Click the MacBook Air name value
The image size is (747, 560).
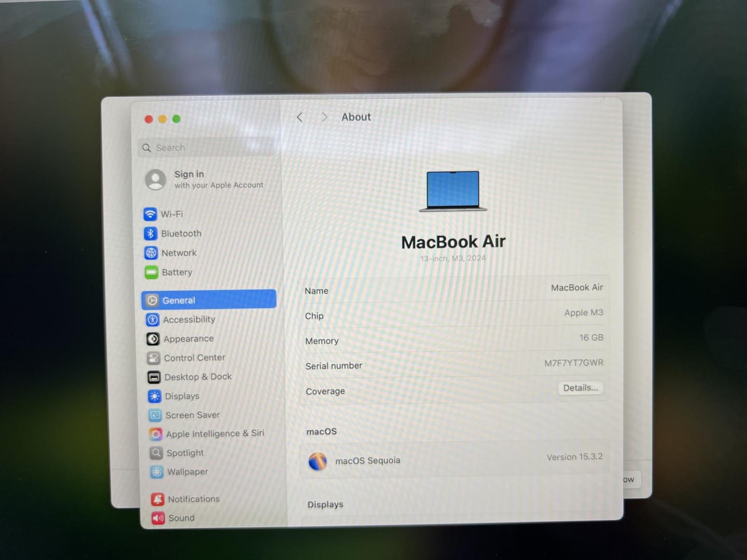pyautogui.click(x=577, y=287)
